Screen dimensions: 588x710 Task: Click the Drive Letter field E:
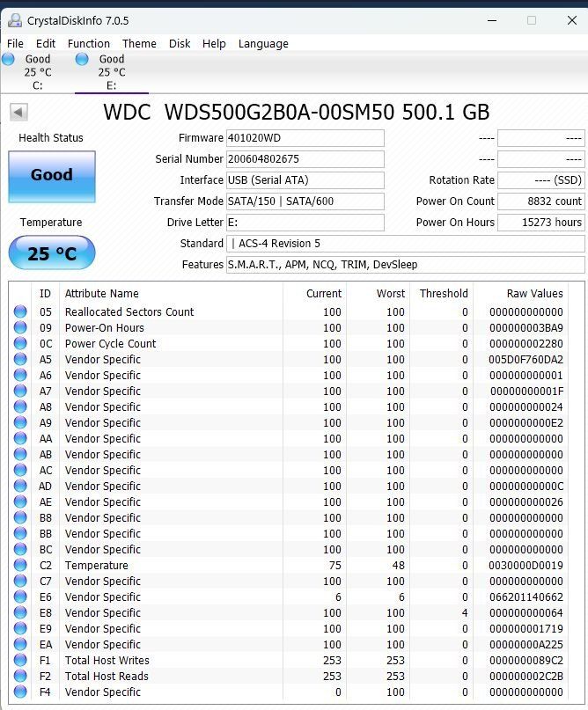point(305,223)
